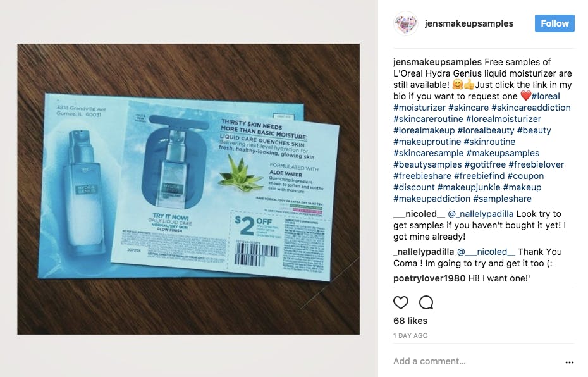Visit commenter __nicoled__ profile
The image size is (588, 377).
coord(419,214)
